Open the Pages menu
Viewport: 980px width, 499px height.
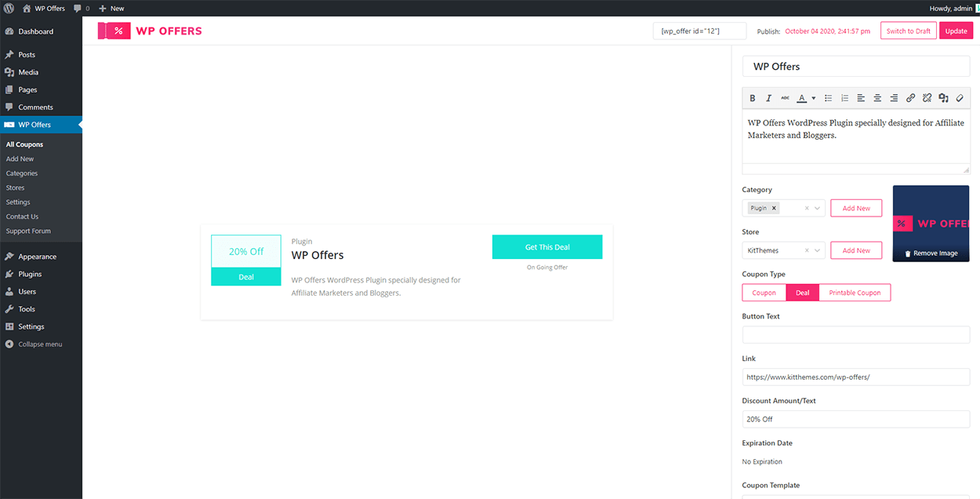(41, 89)
